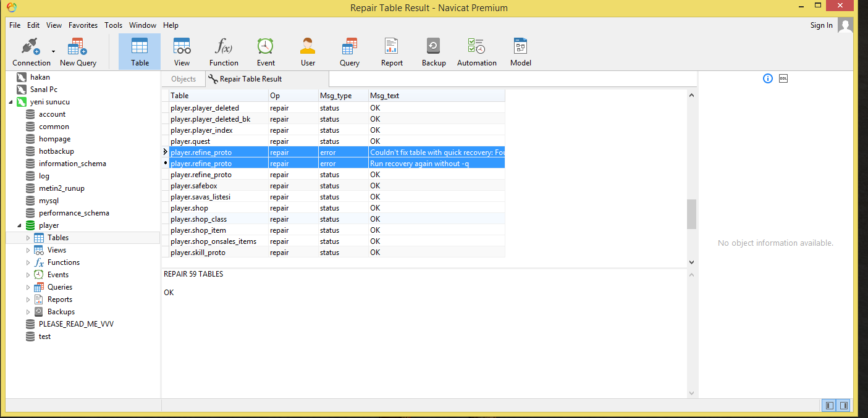The image size is (868, 418).
Task: Open the Connection toolbar icon
Action: coord(29,47)
